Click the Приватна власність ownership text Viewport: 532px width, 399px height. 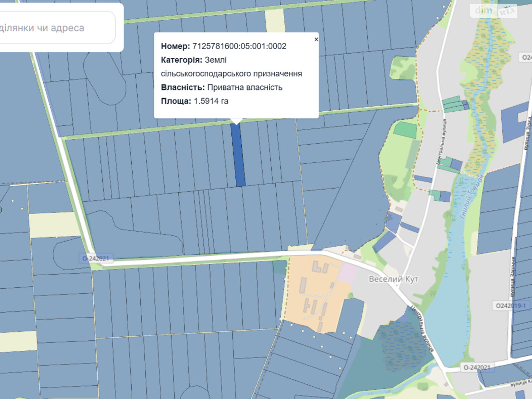pos(245,87)
